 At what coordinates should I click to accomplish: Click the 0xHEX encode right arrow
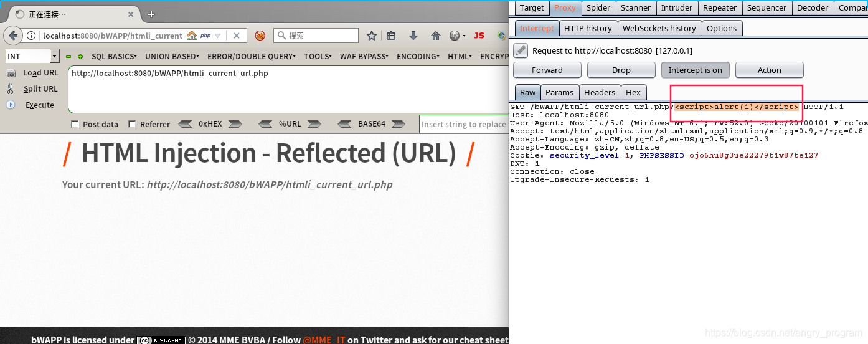point(235,124)
